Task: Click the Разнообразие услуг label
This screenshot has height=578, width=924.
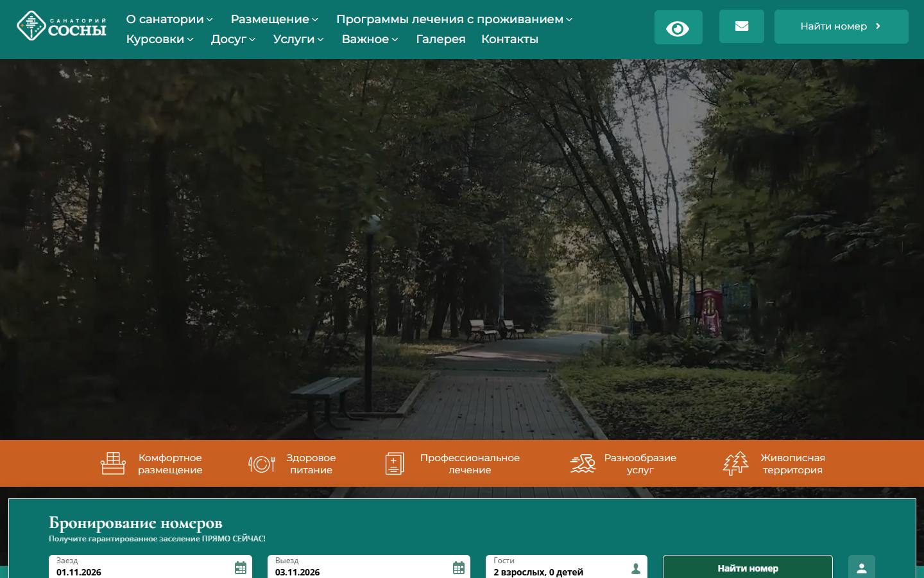Action: click(640, 464)
